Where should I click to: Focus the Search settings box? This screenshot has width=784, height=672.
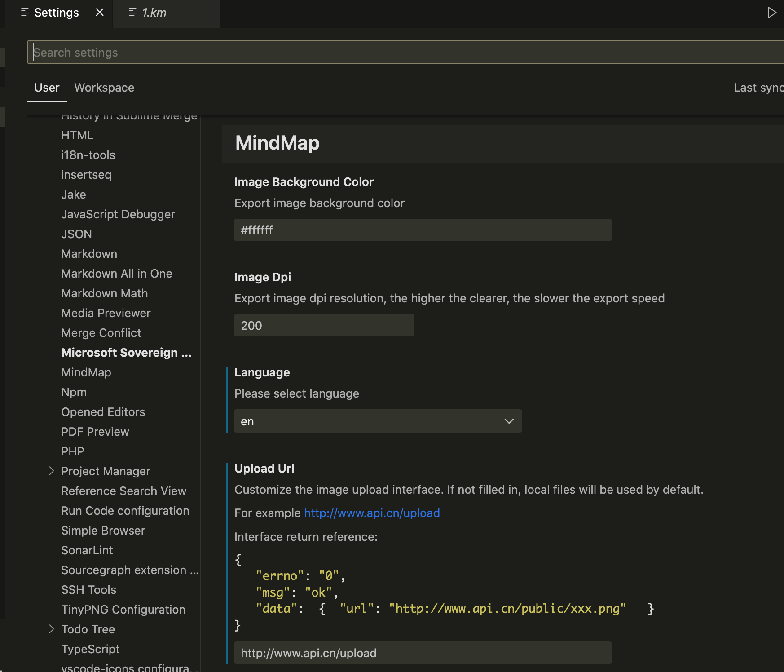tap(404, 53)
